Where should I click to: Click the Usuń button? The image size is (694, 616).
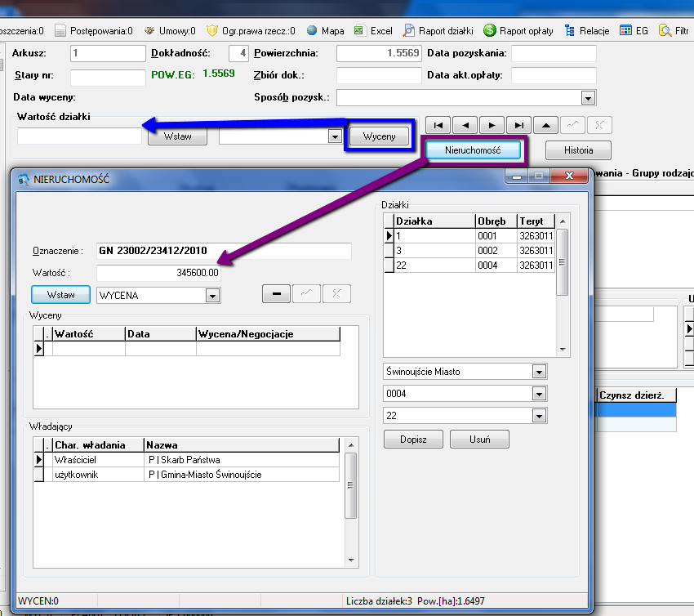point(480,440)
